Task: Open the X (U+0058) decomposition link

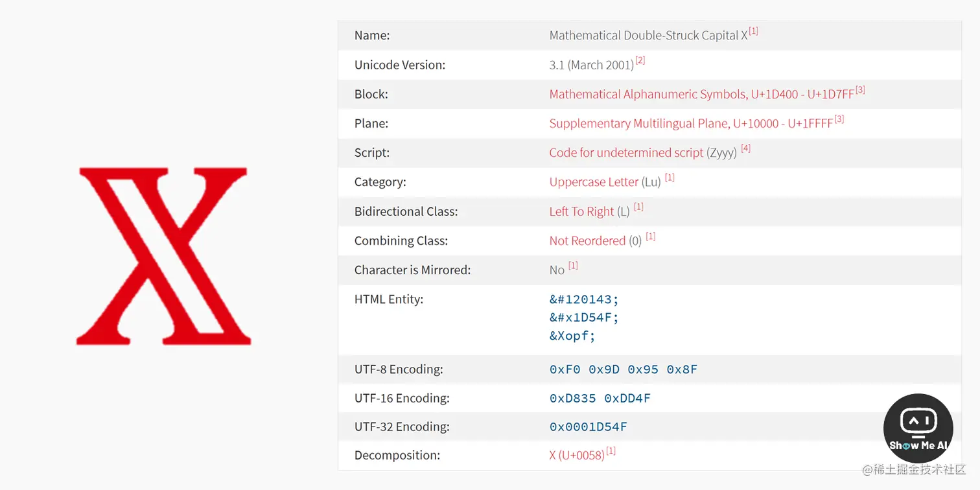Action: click(577, 455)
